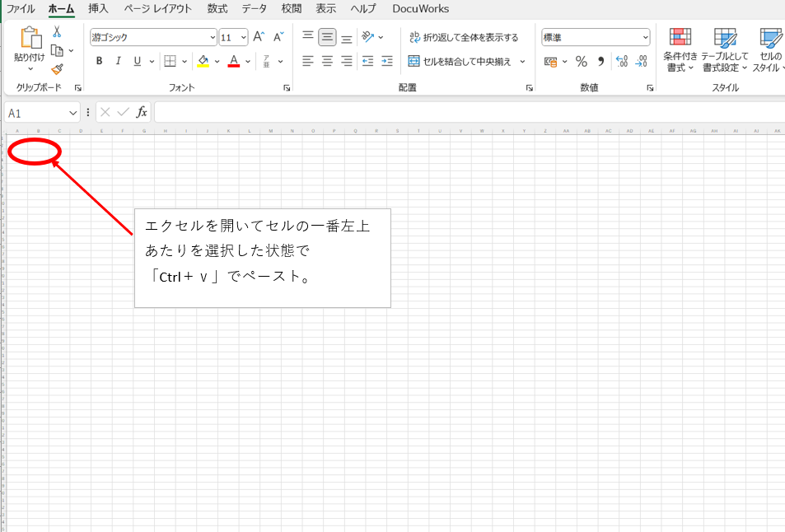
Task: Toggle bold formatting (B)
Action: pos(99,61)
